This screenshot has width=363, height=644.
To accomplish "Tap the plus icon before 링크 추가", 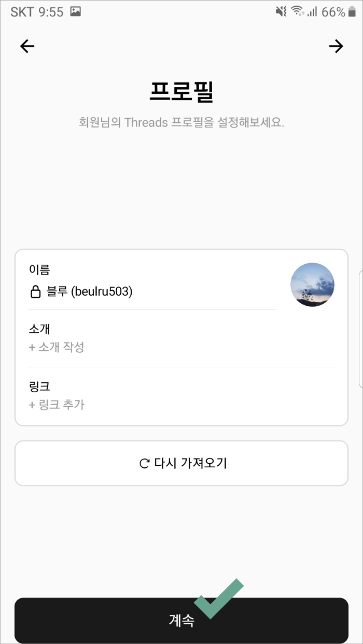I will [31, 405].
